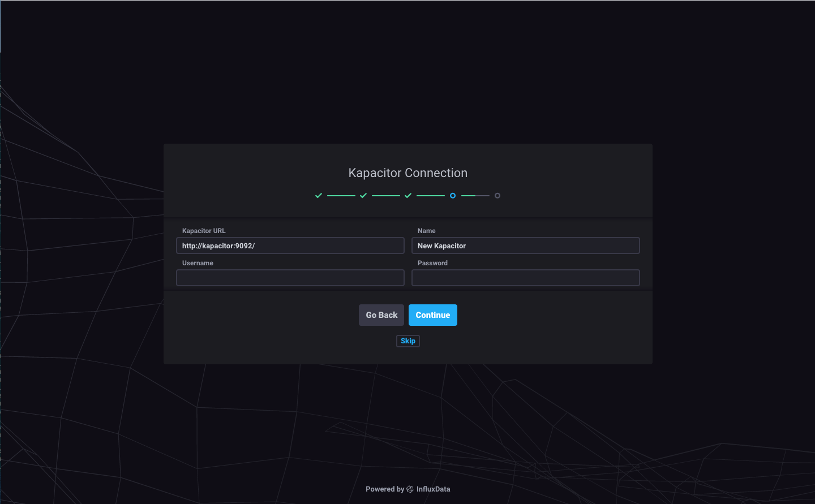The height and width of the screenshot is (504, 815).
Task: Click the Password label
Action: coord(432,263)
